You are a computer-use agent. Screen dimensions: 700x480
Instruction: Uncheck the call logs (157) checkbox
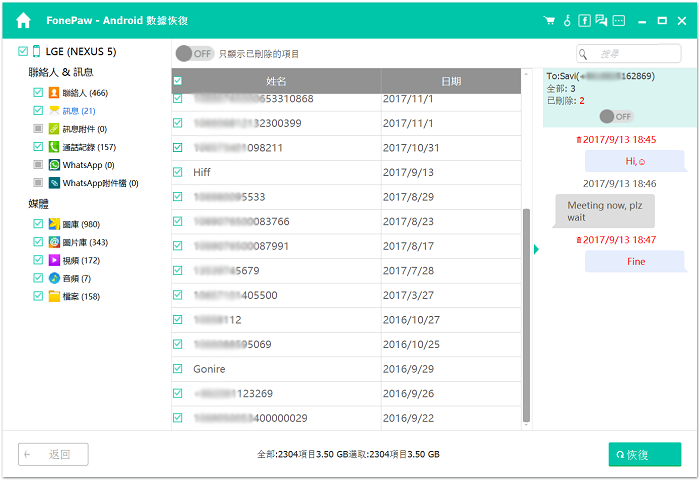click(x=38, y=146)
